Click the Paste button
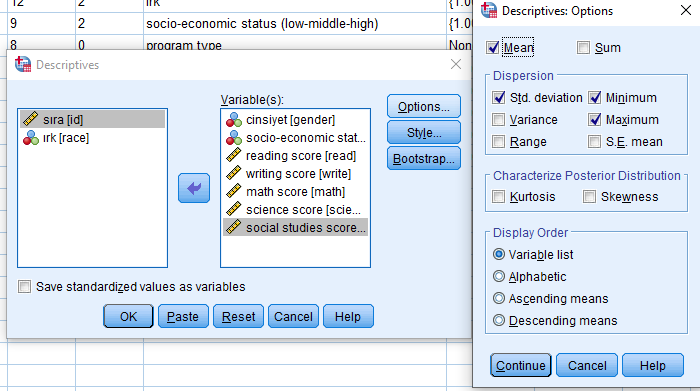The width and height of the screenshot is (700, 391). (183, 316)
